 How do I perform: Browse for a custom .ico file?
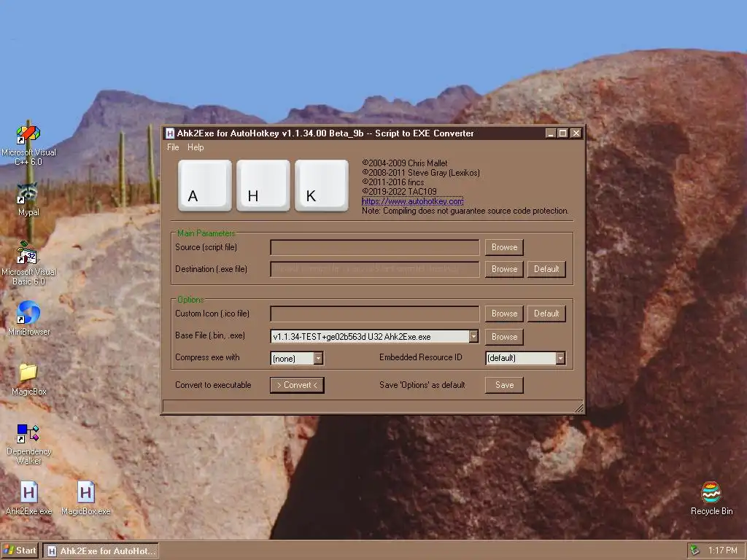tap(504, 314)
